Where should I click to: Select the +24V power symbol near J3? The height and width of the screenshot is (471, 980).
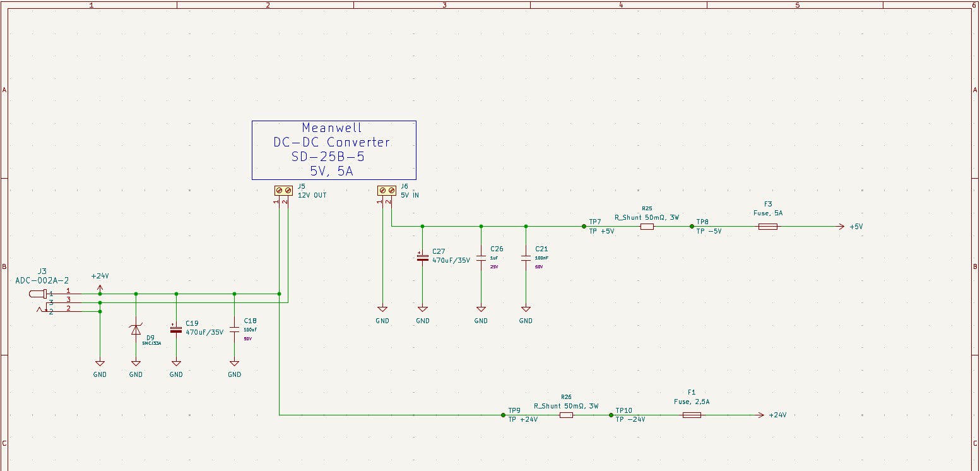point(100,288)
